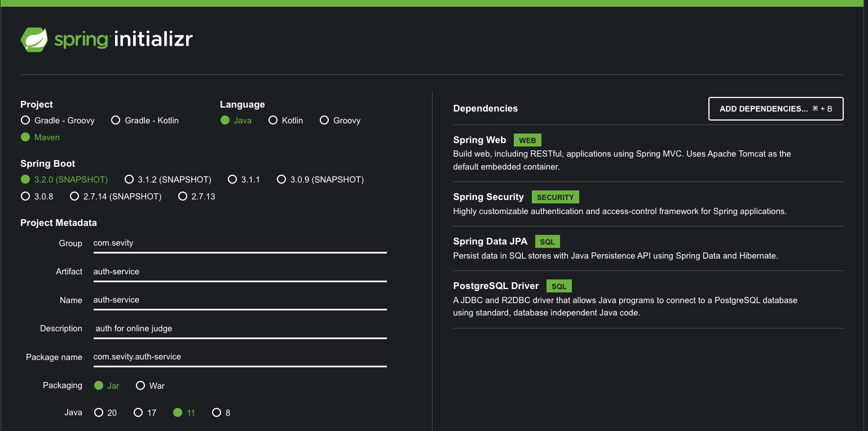The width and height of the screenshot is (868, 431).
Task: Select Gradle - Groovy project type
Action: pyautogui.click(x=58, y=121)
